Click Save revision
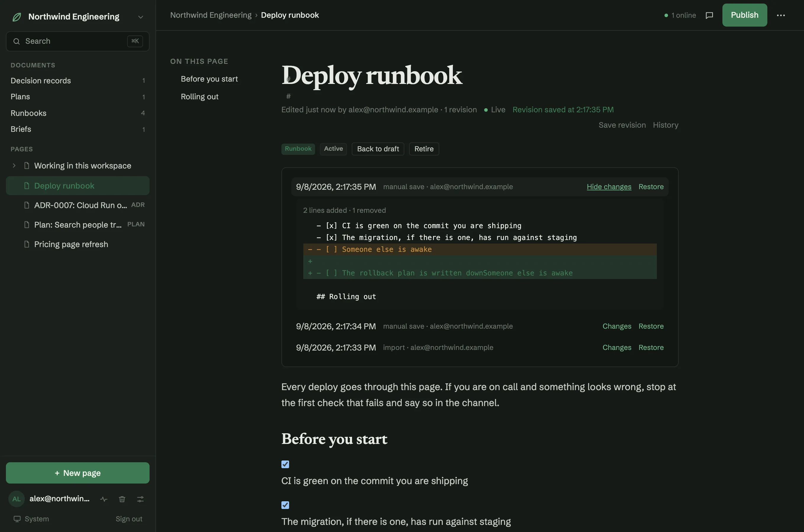804x532 pixels. point(622,125)
